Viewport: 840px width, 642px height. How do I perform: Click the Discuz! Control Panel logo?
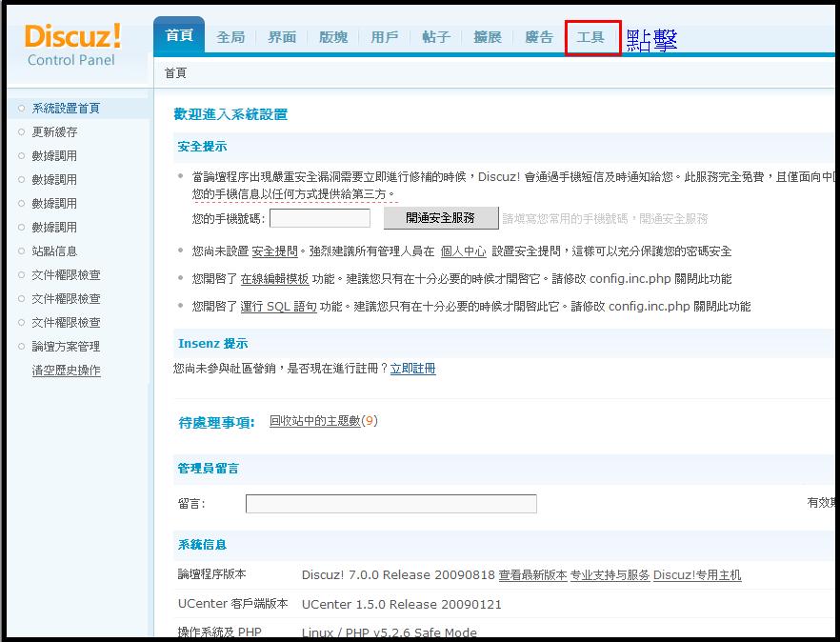tap(73, 45)
